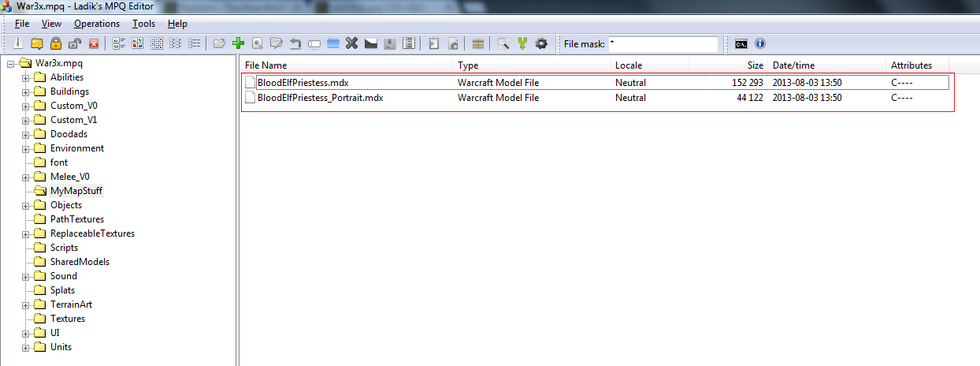Choose the details list view icon
Image resolution: width=980 pixels, height=366 pixels.
194,43
